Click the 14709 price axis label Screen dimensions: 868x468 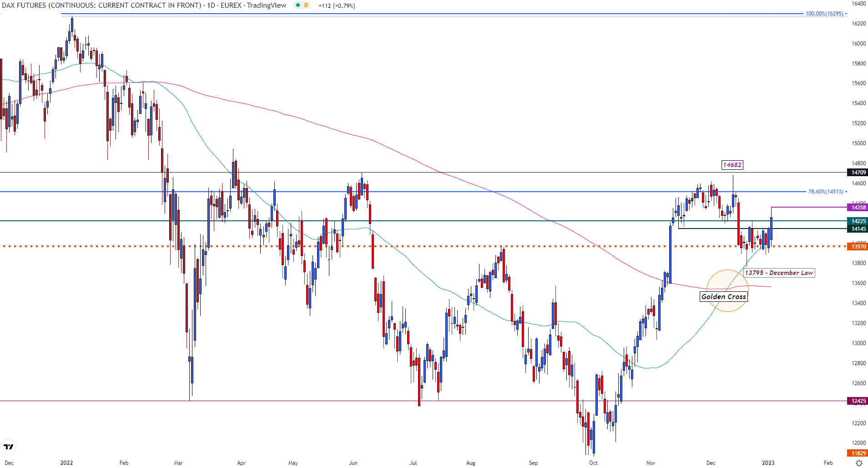pyautogui.click(x=858, y=173)
